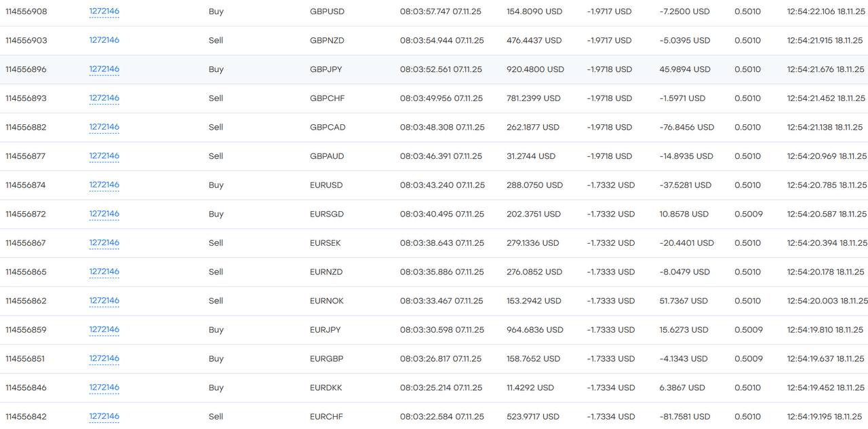Select order ID 114556874

point(26,185)
